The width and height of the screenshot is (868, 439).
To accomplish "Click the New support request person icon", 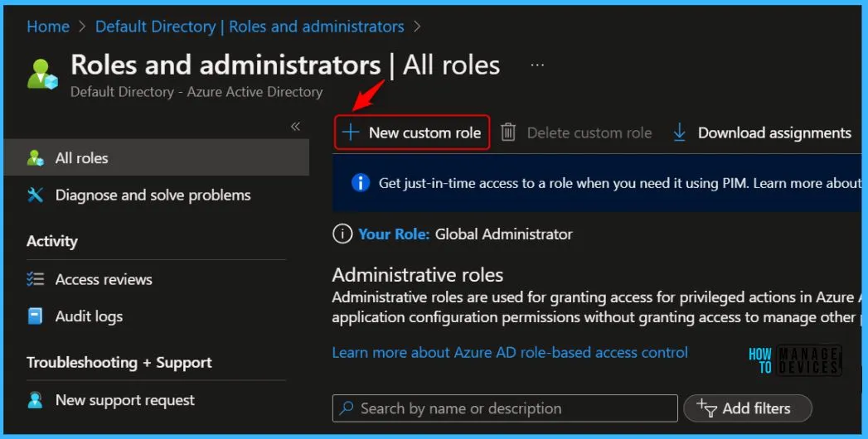I will coord(35,400).
